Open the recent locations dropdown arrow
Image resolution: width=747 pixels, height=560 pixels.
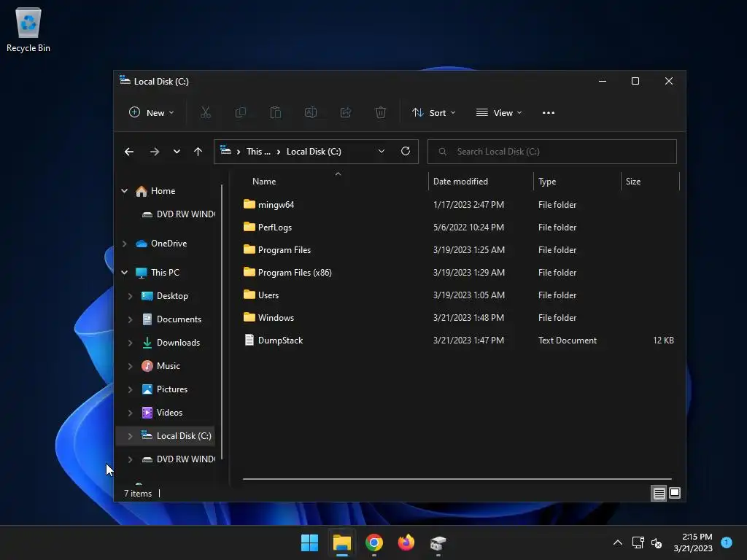(177, 152)
